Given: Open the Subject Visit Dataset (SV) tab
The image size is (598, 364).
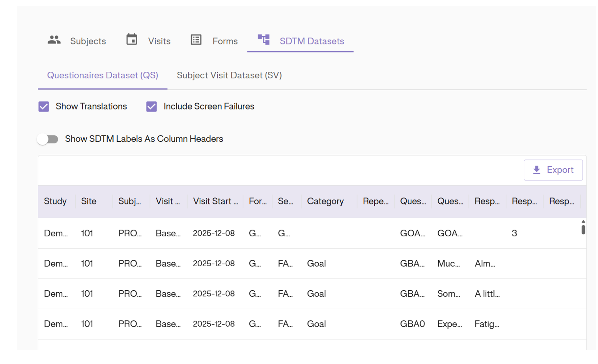Looking at the screenshot, I should pyautogui.click(x=229, y=75).
